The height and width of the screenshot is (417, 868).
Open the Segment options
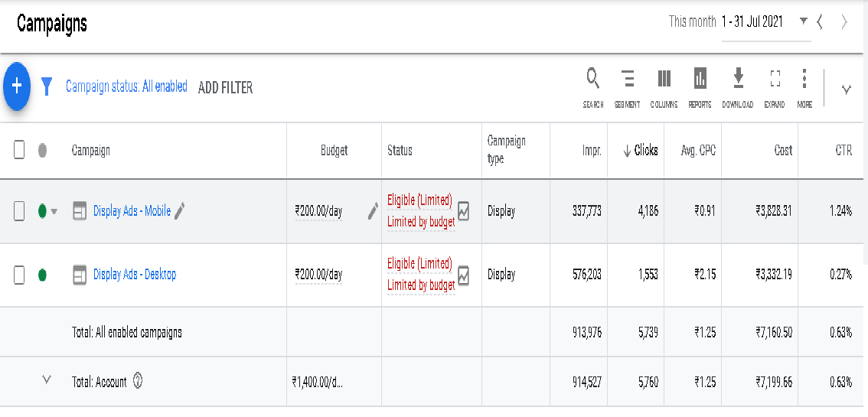[627, 87]
